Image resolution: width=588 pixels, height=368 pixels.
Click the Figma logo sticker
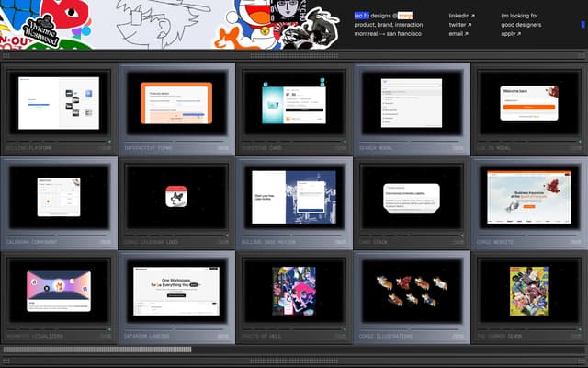coord(84,32)
